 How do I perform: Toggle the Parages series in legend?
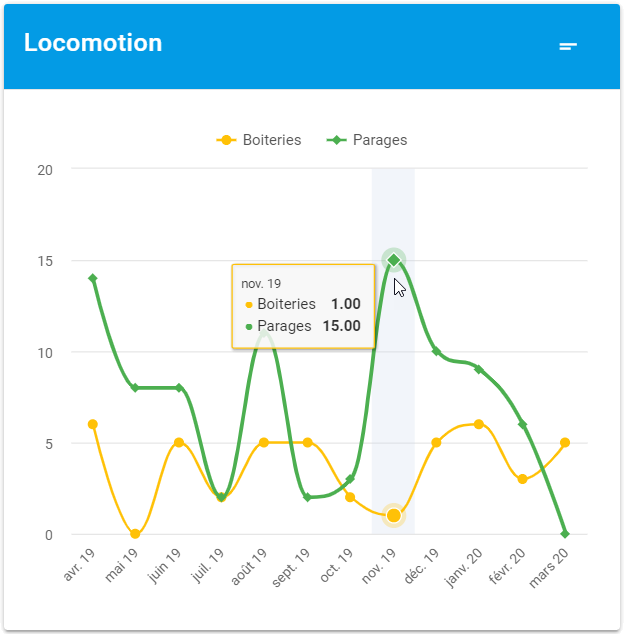(x=367, y=140)
